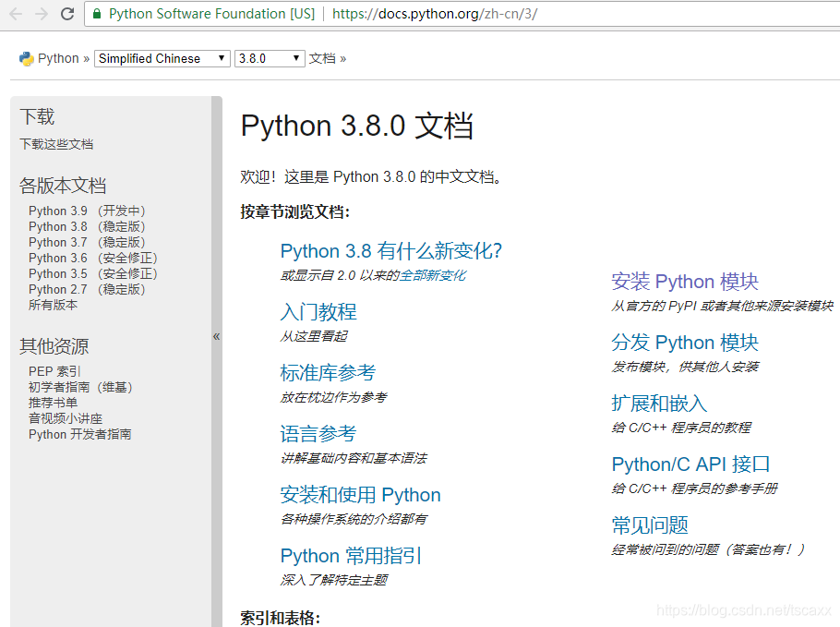Open 安装 Python 模块 link
The width and height of the screenshot is (840, 627).
[x=685, y=282]
